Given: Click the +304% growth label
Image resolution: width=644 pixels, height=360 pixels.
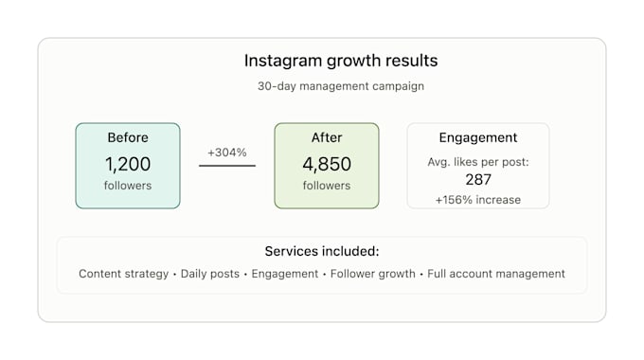Looking at the screenshot, I should (227, 153).
